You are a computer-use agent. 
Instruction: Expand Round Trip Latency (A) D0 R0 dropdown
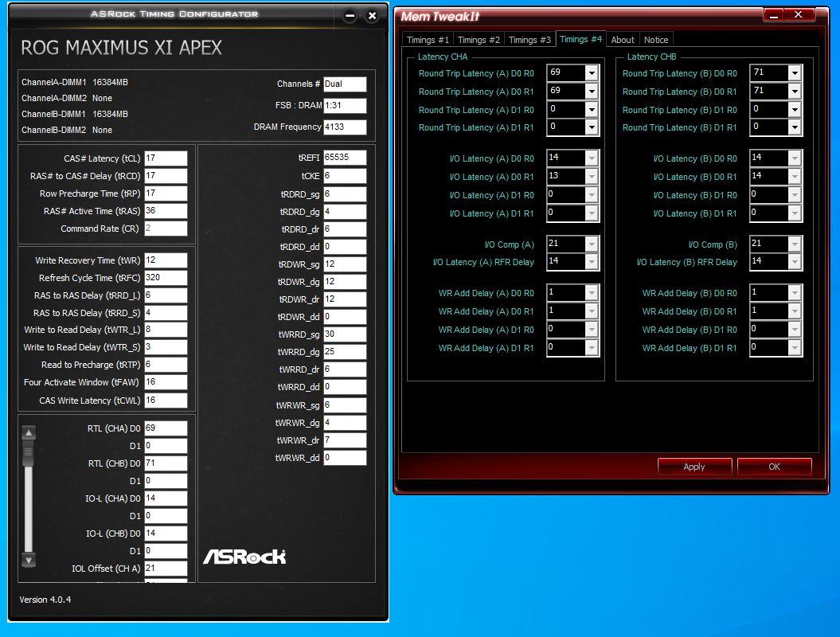click(x=592, y=73)
